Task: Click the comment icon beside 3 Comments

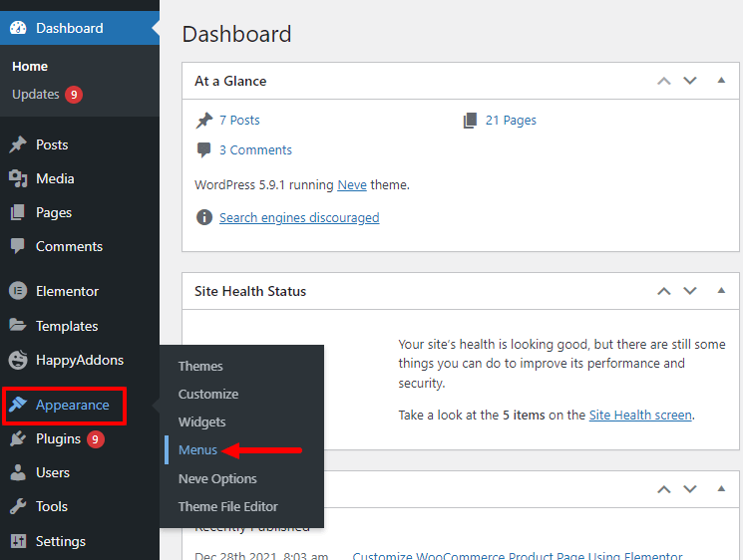Action: 204,150
